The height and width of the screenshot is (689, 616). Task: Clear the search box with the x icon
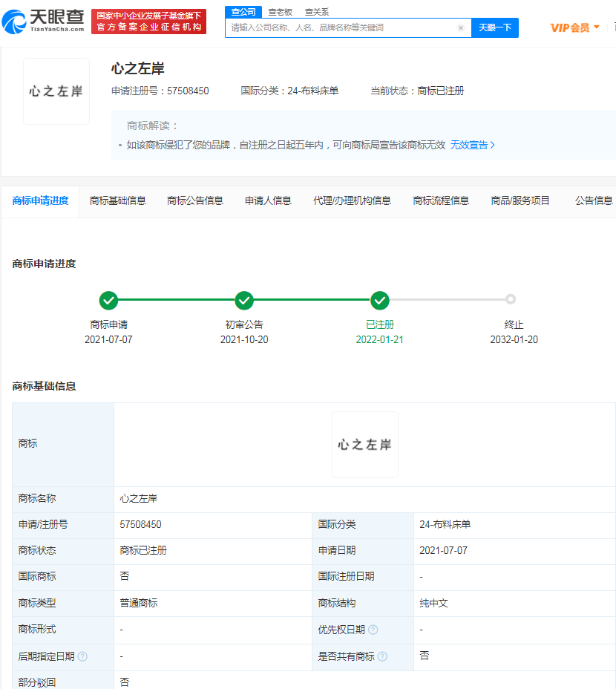pyautogui.click(x=460, y=27)
